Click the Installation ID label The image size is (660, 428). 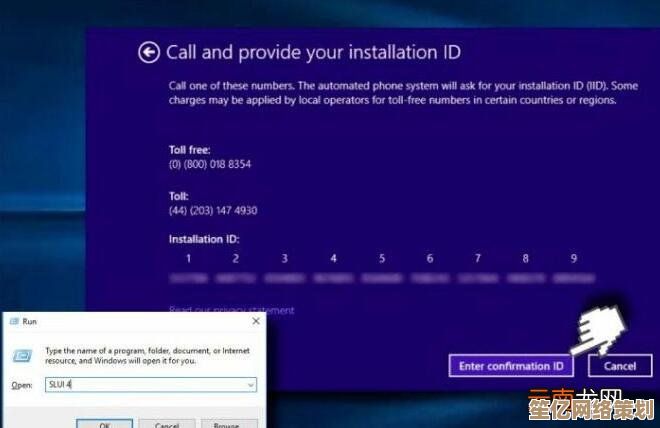click(x=204, y=240)
